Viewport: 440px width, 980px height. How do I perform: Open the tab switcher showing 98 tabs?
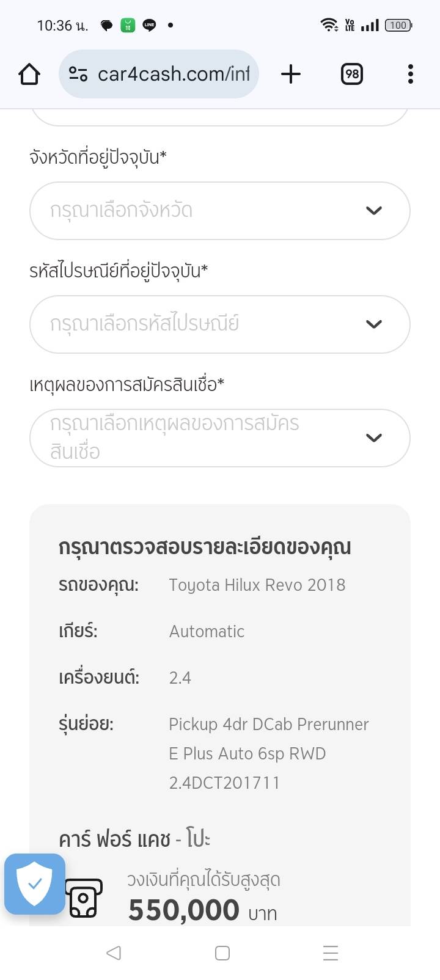tap(351, 74)
